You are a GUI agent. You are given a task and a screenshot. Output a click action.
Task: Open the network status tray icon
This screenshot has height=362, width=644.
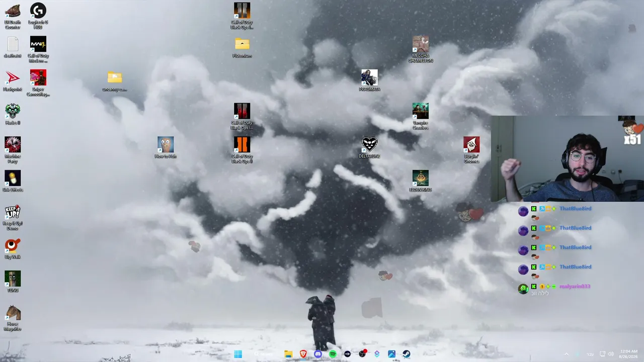click(603, 354)
